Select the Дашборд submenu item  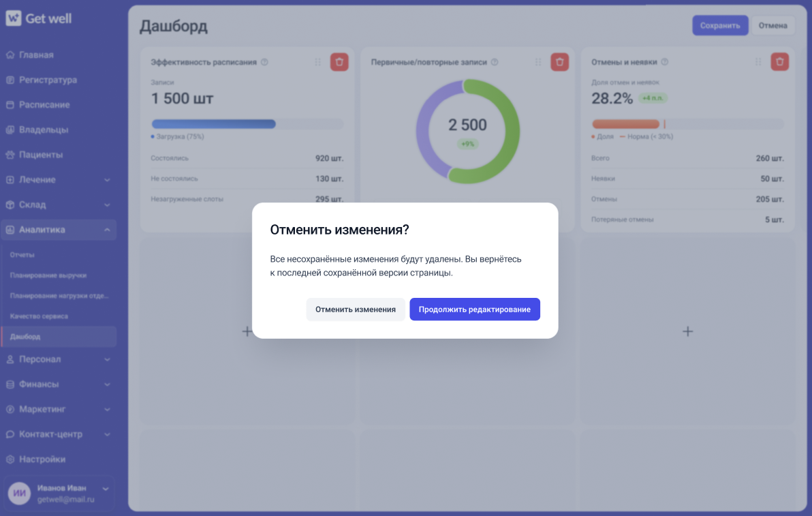[x=59, y=337]
